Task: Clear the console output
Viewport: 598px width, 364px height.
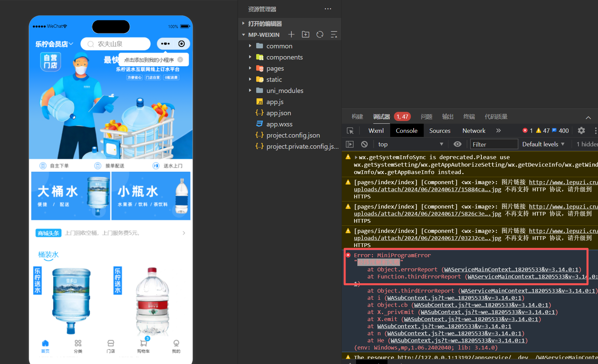Action: coord(364,144)
